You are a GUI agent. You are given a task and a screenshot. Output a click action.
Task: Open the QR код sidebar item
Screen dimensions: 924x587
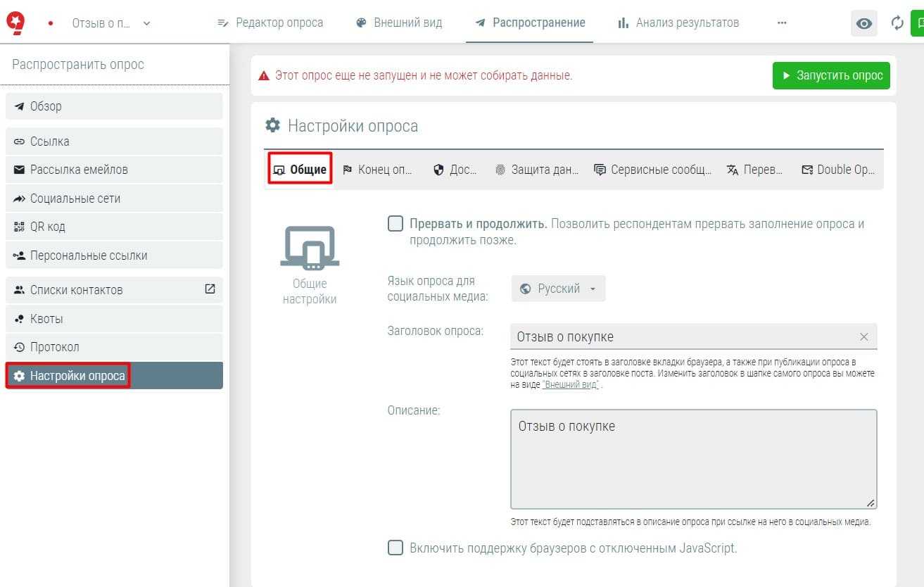(48, 227)
